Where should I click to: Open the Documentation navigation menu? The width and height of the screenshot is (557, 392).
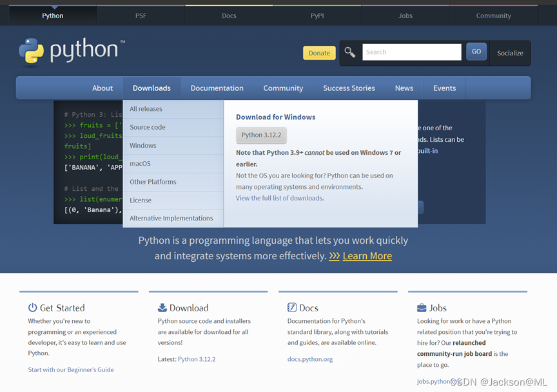(x=217, y=88)
